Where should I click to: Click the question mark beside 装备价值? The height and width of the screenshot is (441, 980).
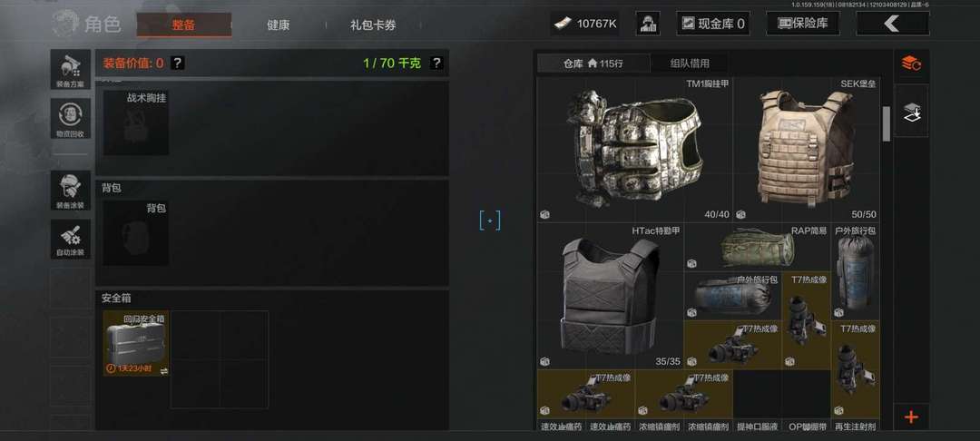[178, 63]
